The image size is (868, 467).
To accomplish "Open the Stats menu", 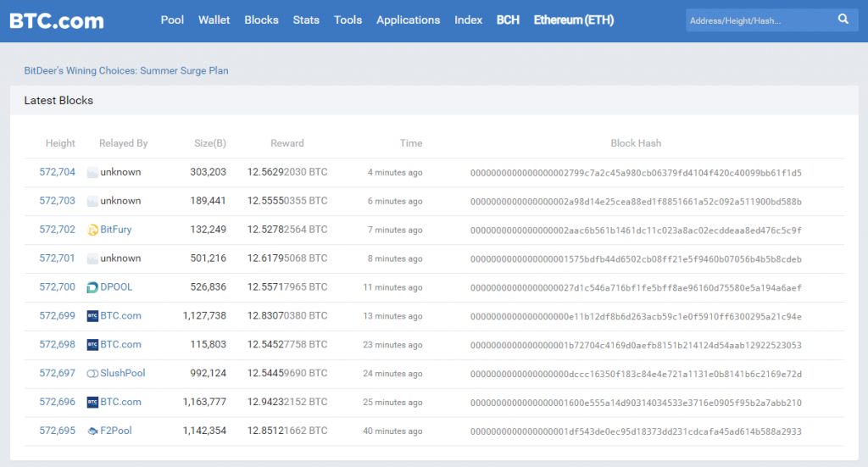I will tap(306, 20).
